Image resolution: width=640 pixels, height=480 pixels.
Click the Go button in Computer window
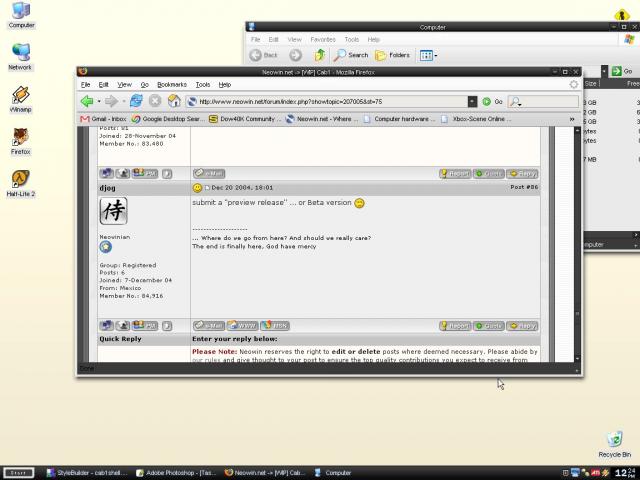point(622,71)
